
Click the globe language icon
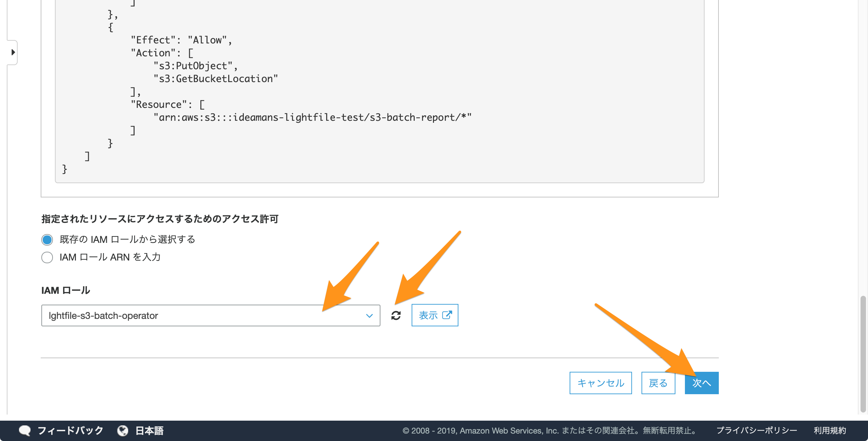coord(122,430)
